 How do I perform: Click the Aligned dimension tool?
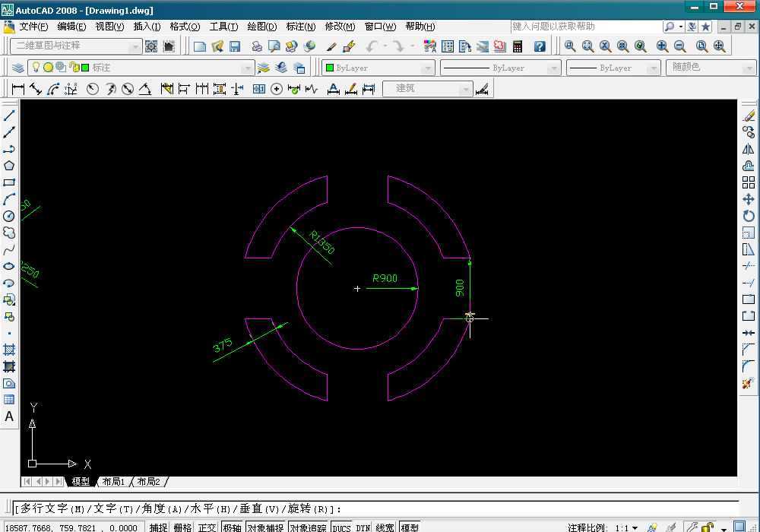(36, 89)
